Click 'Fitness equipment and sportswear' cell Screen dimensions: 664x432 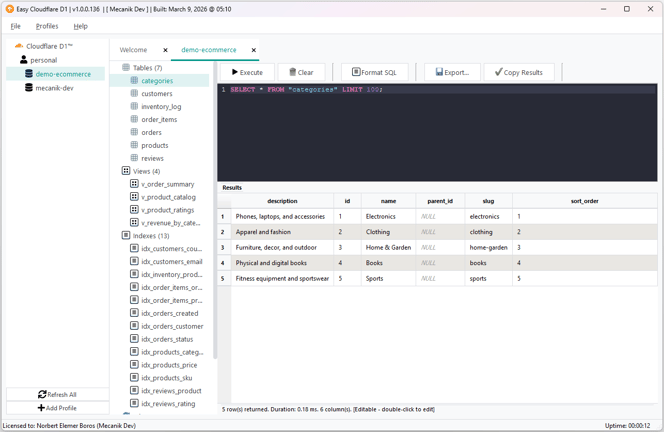tap(282, 278)
